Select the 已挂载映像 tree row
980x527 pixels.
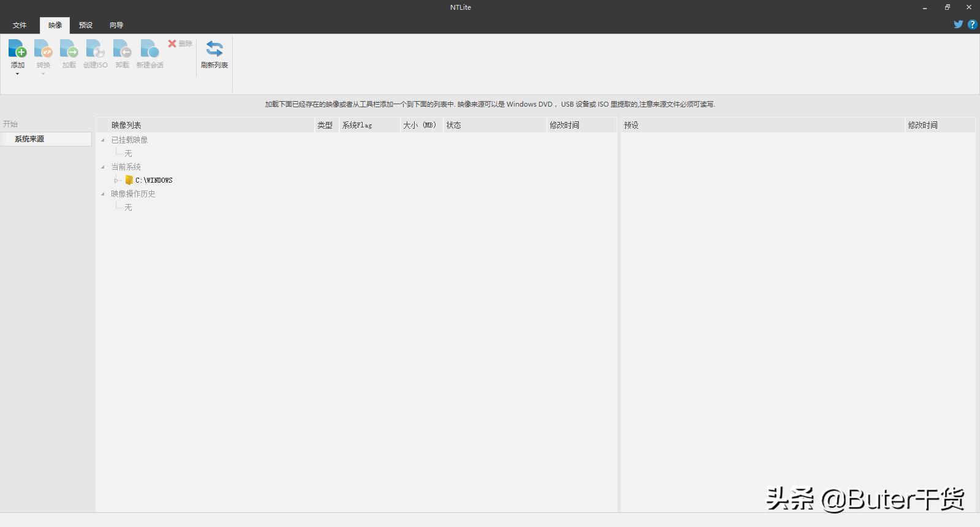coord(129,140)
